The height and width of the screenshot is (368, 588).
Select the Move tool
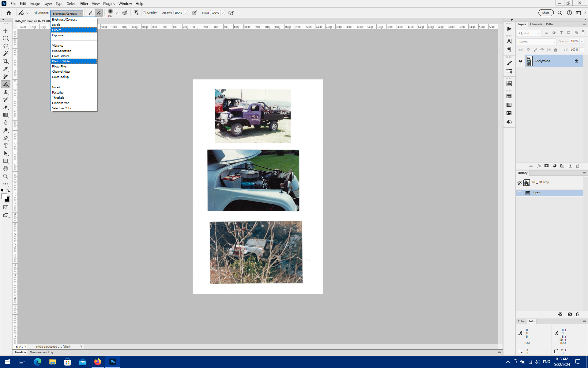(x=6, y=30)
